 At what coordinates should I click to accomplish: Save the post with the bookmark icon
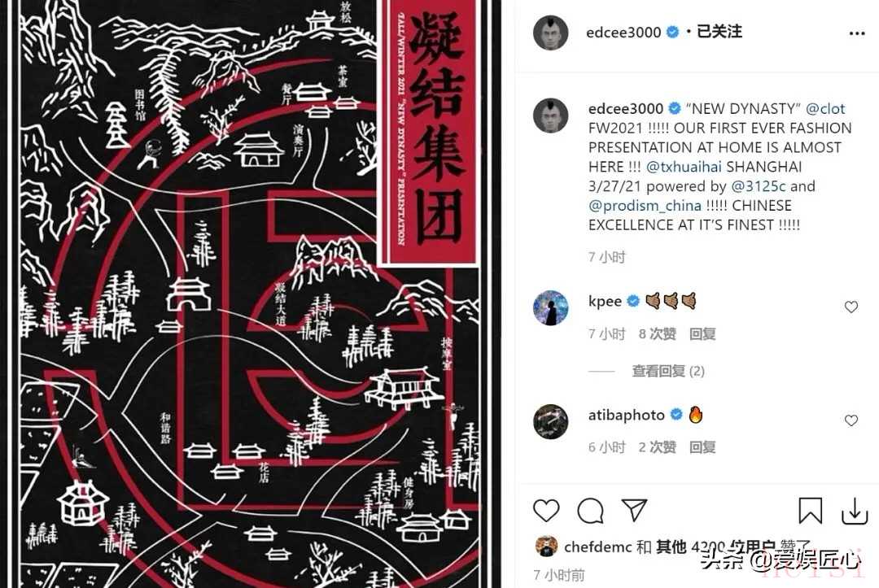(x=810, y=510)
